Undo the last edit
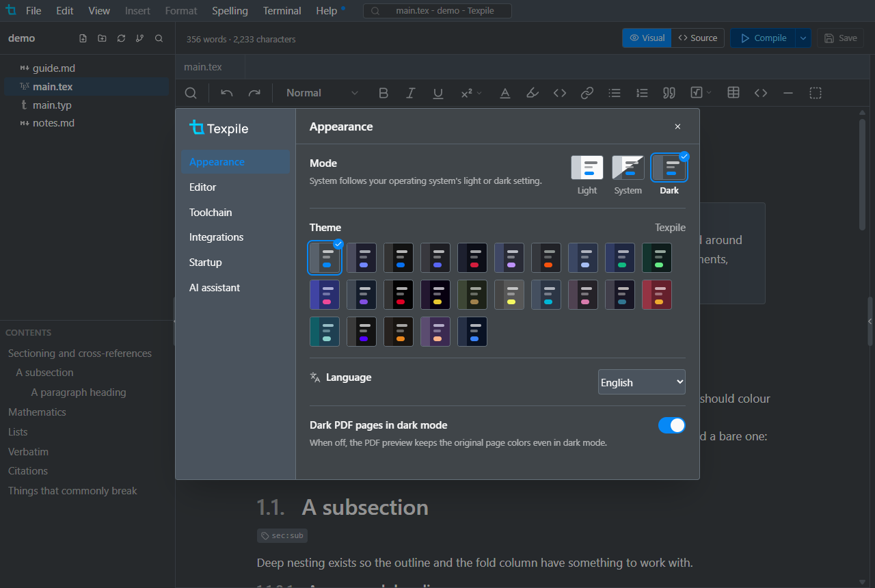Viewport: 875px width, 588px height. pyautogui.click(x=227, y=93)
